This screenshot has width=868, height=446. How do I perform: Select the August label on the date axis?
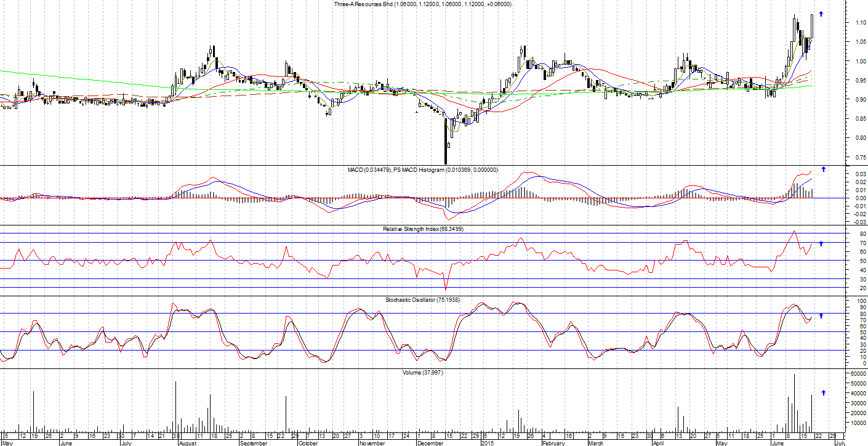[187, 442]
